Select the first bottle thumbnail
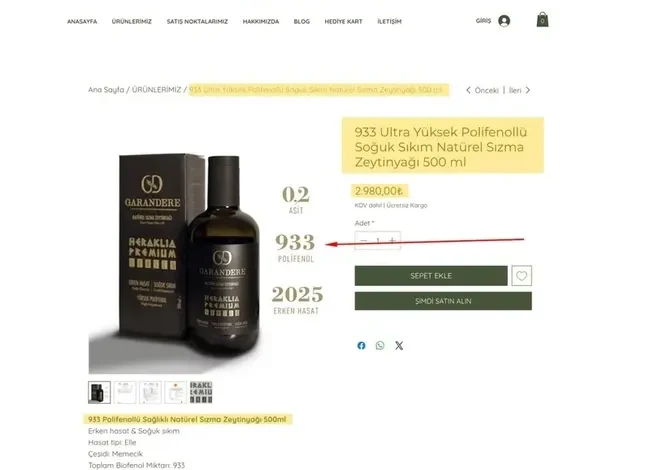The image size is (650, 470). (99, 392)
